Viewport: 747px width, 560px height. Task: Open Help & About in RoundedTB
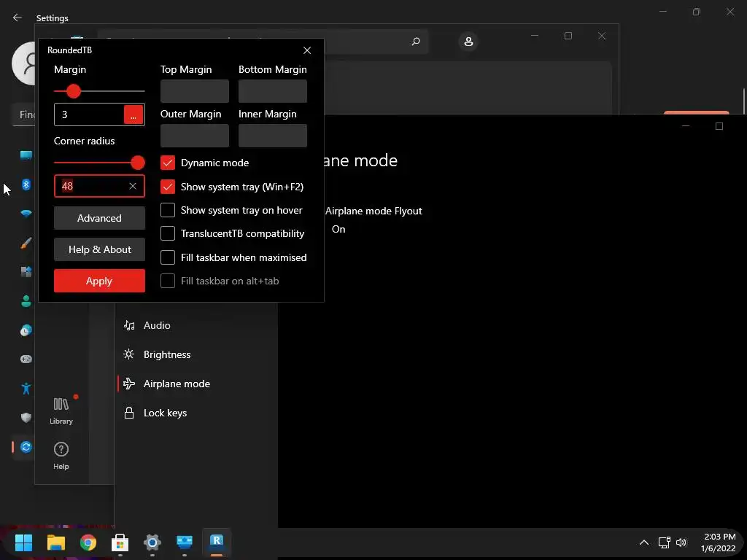click(99, 249)
